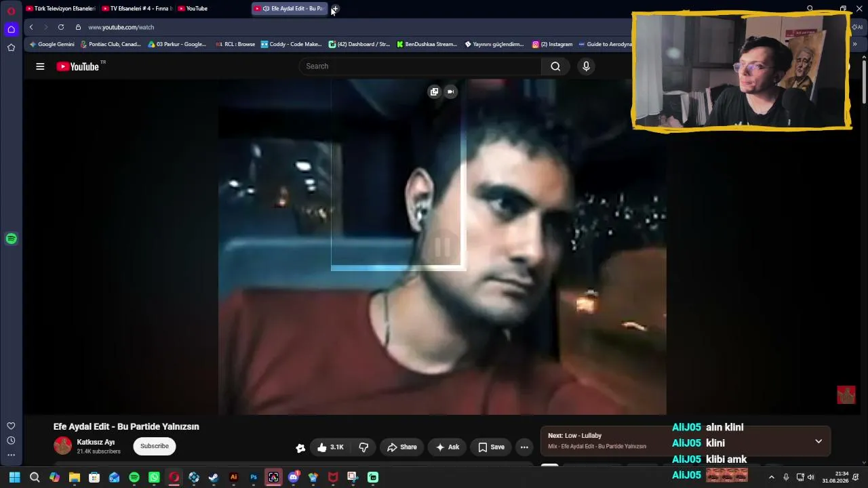Open the YouTube guide hamburger menu

[40, 66]
